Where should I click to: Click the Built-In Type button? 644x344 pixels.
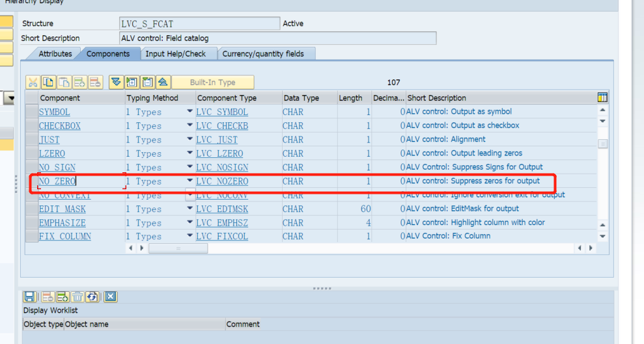coord(213,83)
